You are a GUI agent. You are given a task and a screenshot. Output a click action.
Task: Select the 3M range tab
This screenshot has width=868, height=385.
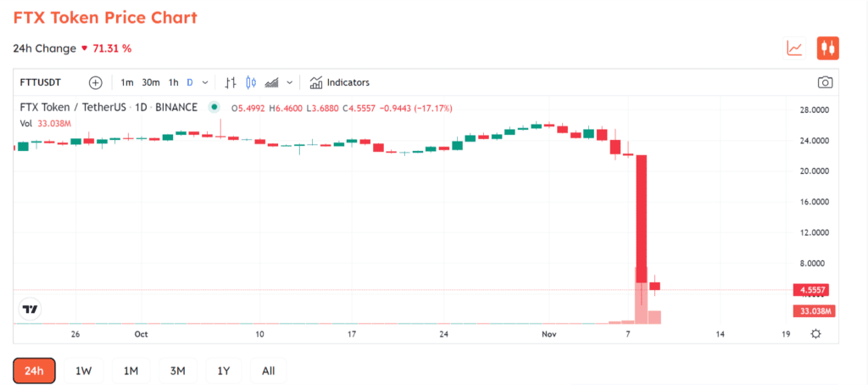177,371
